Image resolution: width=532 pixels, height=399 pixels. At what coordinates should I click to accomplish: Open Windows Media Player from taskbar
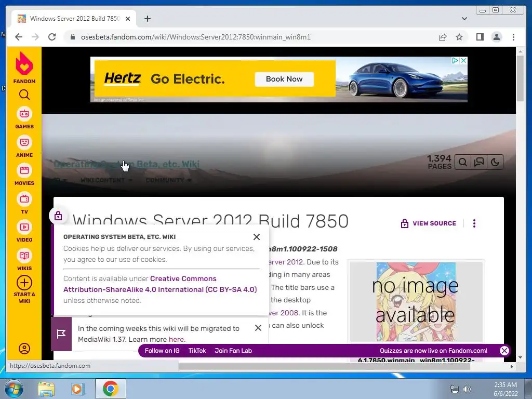(78, 389)
